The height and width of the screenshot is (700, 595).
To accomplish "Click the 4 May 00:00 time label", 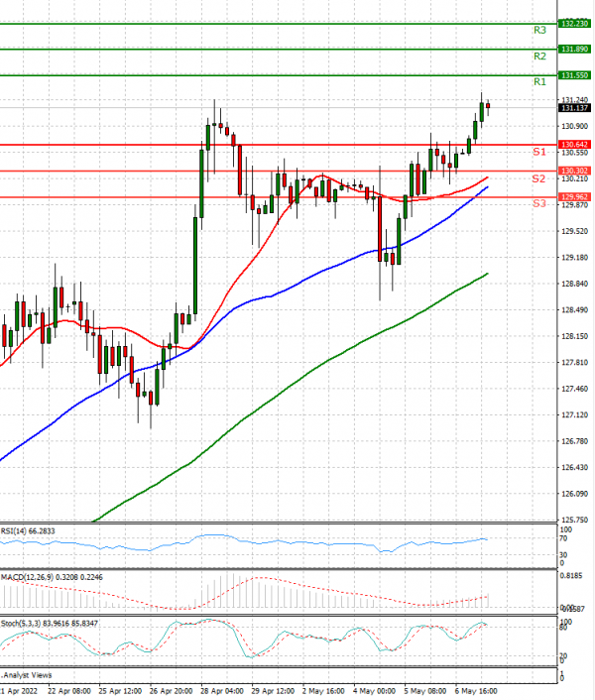I will (x=374, y=691).
